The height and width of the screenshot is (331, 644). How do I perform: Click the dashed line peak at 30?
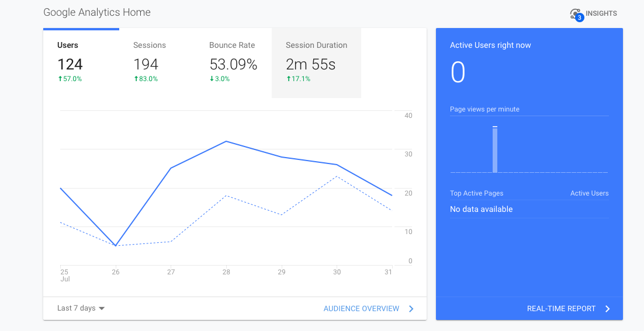pyautogui.click(x=337, y=176)
